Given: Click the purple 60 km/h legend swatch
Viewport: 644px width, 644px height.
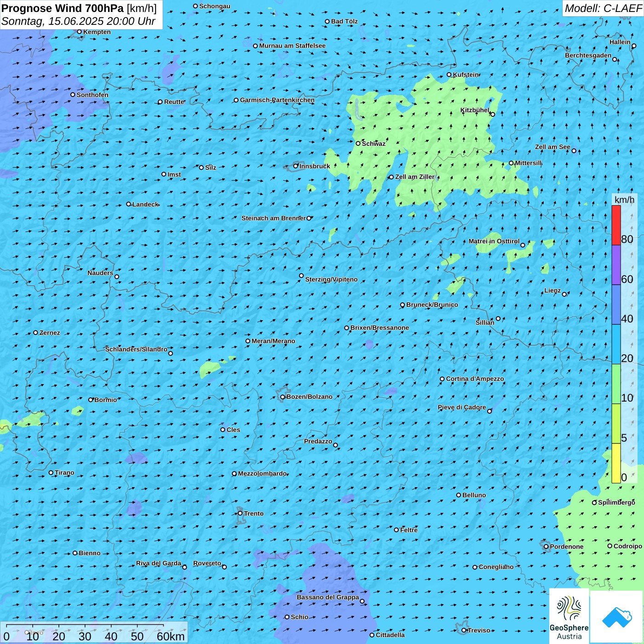Looking at the screenshot, I should (616, 265).
